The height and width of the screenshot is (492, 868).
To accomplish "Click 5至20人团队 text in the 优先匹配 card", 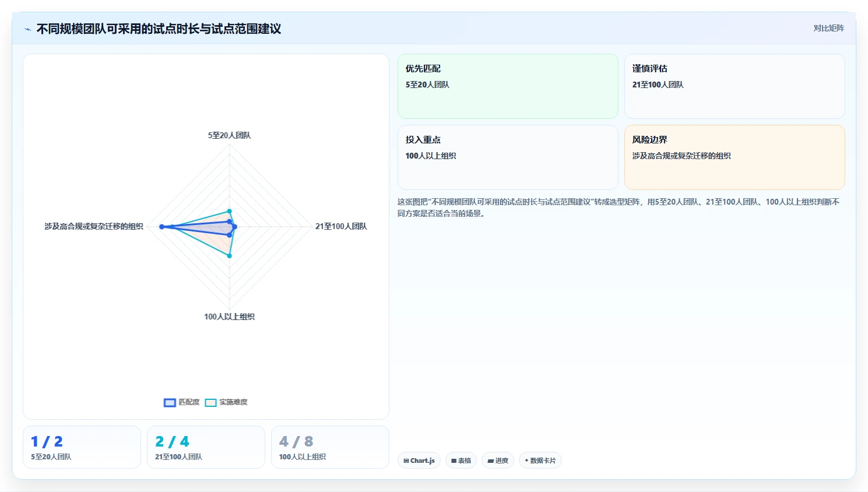I will 427,85.
